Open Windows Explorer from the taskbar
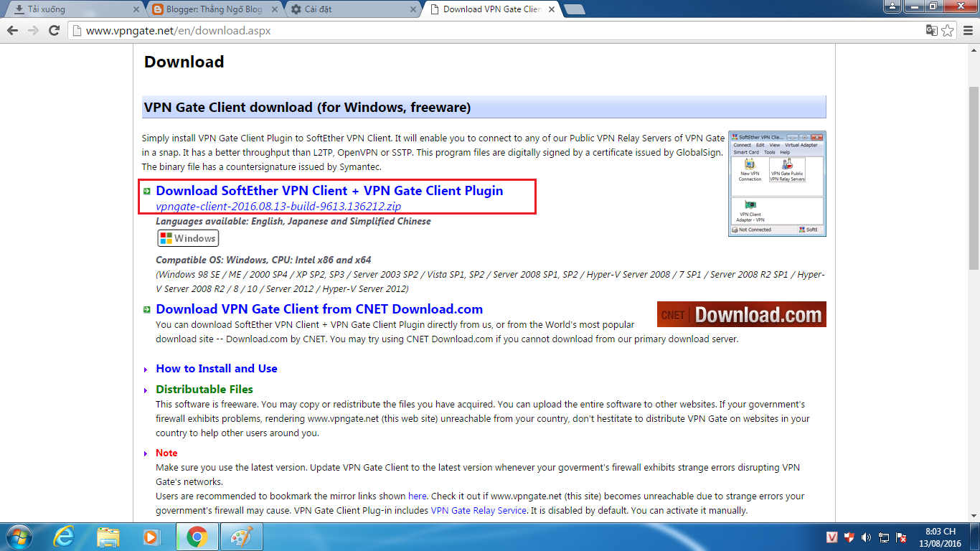 coord(108,537)
